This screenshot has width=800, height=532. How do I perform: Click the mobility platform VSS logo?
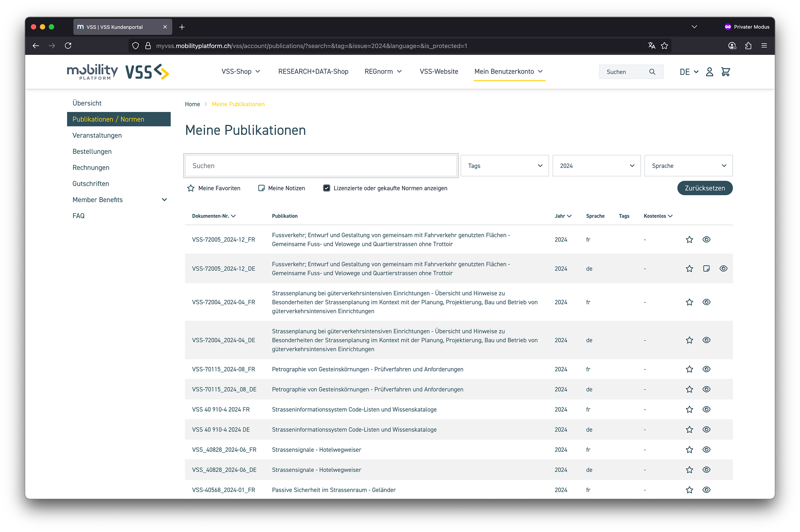pos(118,72)
